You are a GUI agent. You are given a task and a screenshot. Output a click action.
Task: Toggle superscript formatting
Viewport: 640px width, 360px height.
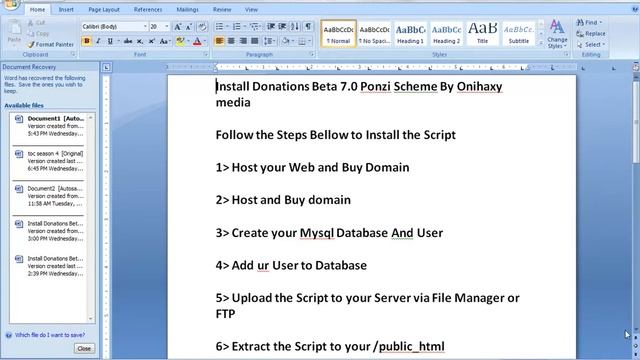pos(151,41)
